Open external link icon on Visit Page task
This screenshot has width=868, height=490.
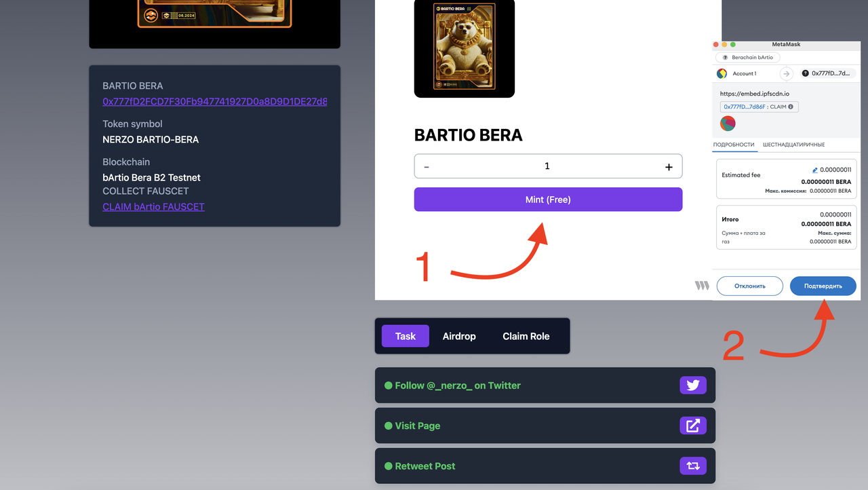(693, 426)
